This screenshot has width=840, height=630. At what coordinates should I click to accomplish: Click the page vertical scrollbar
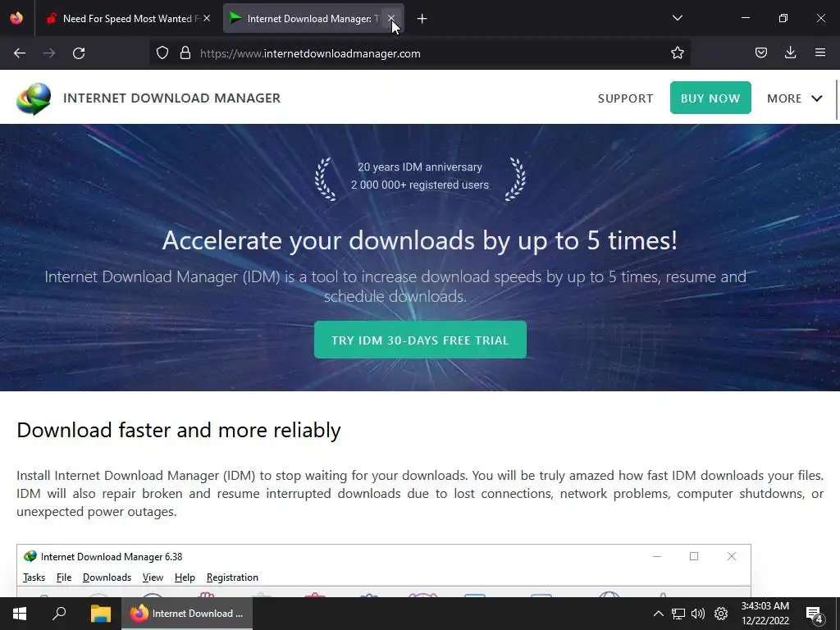[x=837, y=99]
